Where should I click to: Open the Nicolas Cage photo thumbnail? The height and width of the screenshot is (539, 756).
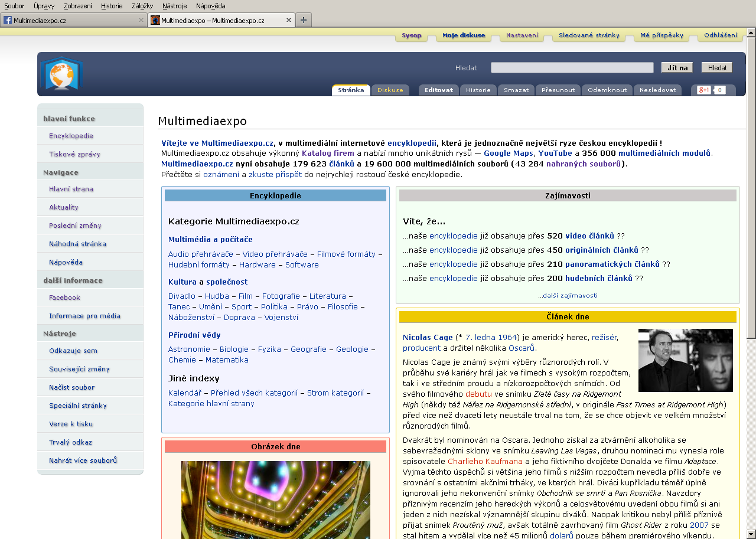tap(685, 360)
